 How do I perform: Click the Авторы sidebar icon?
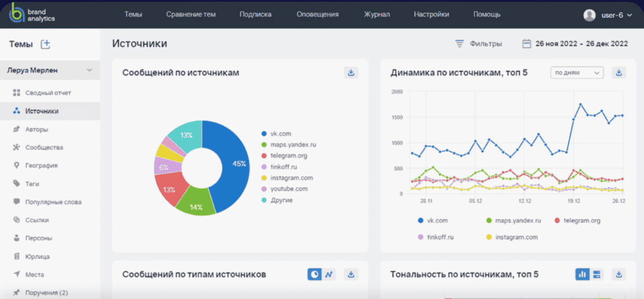pos(16,129)
